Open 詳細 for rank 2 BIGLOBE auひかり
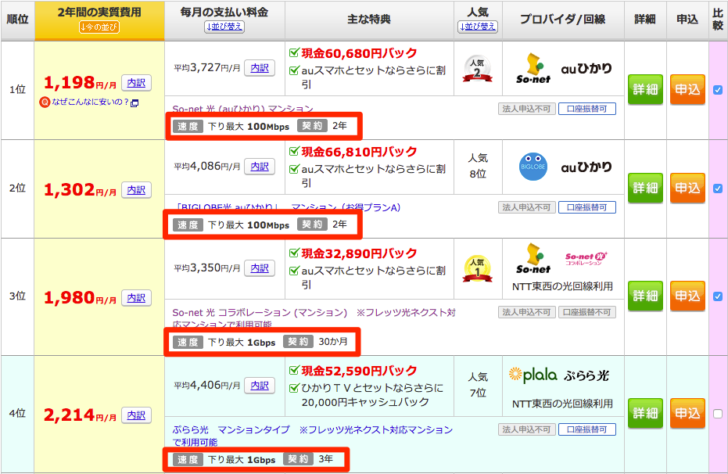This screenshot has height=474, width=728. click(x=645, y=188)
